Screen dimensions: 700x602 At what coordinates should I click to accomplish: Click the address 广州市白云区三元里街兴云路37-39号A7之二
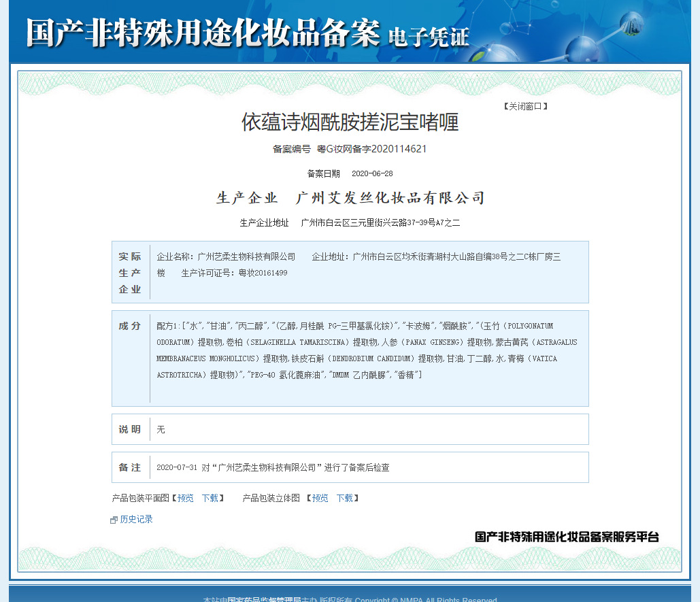coord(380,222)
